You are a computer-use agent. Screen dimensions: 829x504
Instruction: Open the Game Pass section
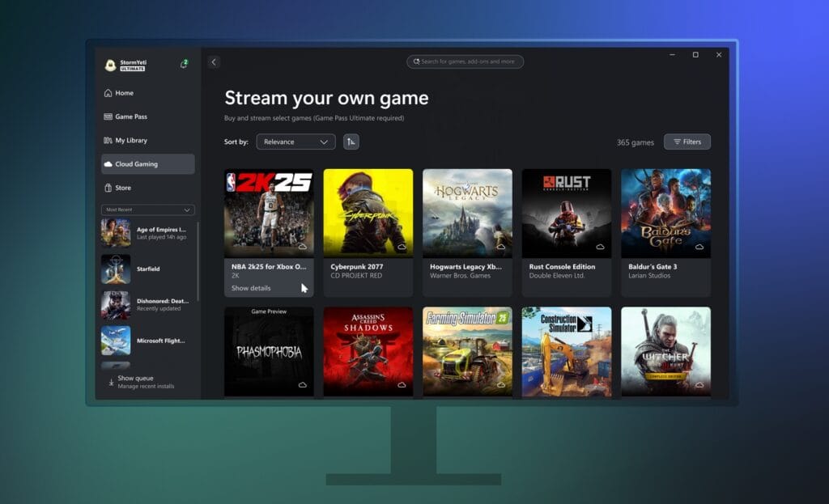148,116
